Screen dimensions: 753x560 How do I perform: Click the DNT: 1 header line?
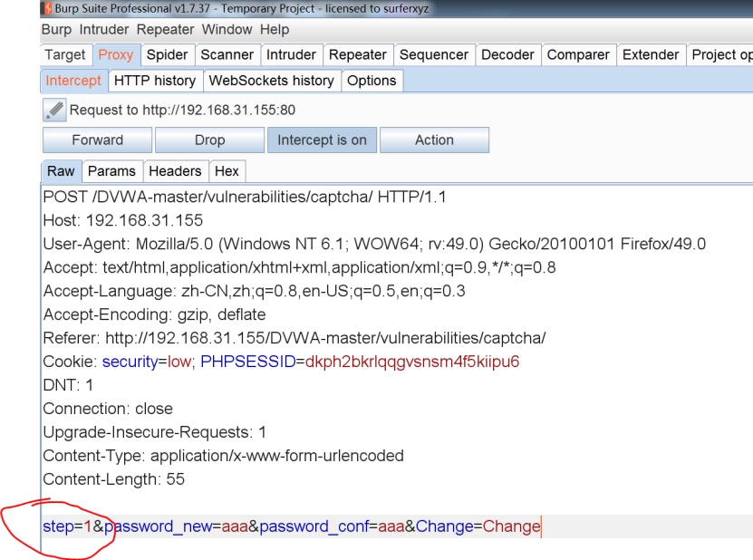pos(68,385)
